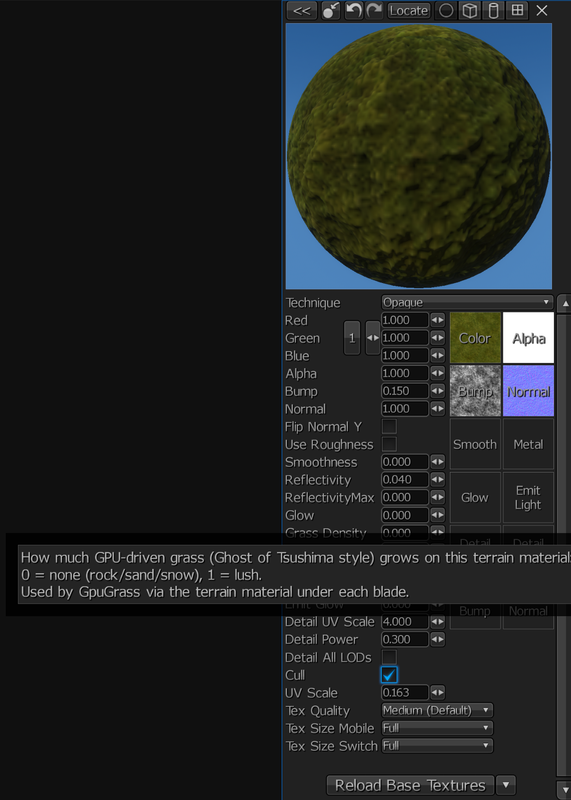The width and height of the screenshot is (571, 800).
Task: Click the UV Scale field 0.163
Action: (x=405, y=693)
